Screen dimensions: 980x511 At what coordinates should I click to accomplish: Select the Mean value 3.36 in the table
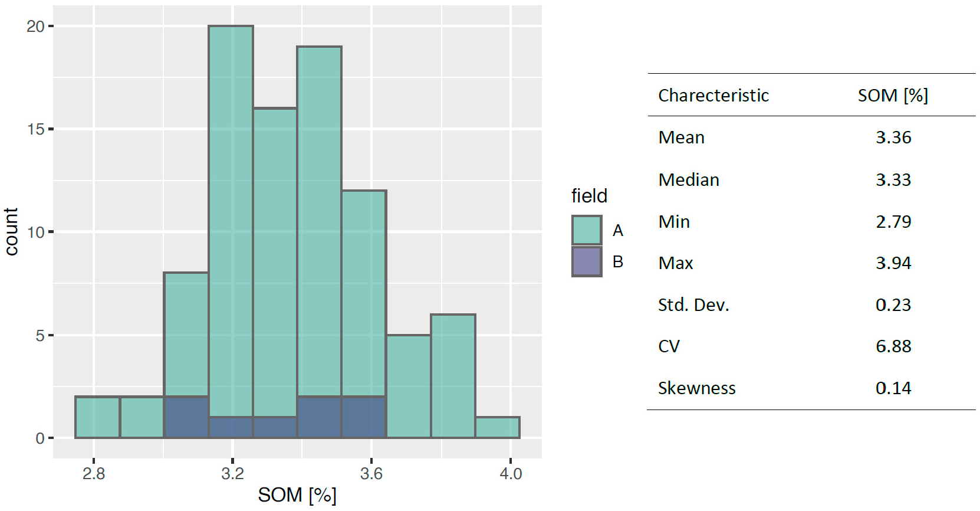tap(893, 137)
